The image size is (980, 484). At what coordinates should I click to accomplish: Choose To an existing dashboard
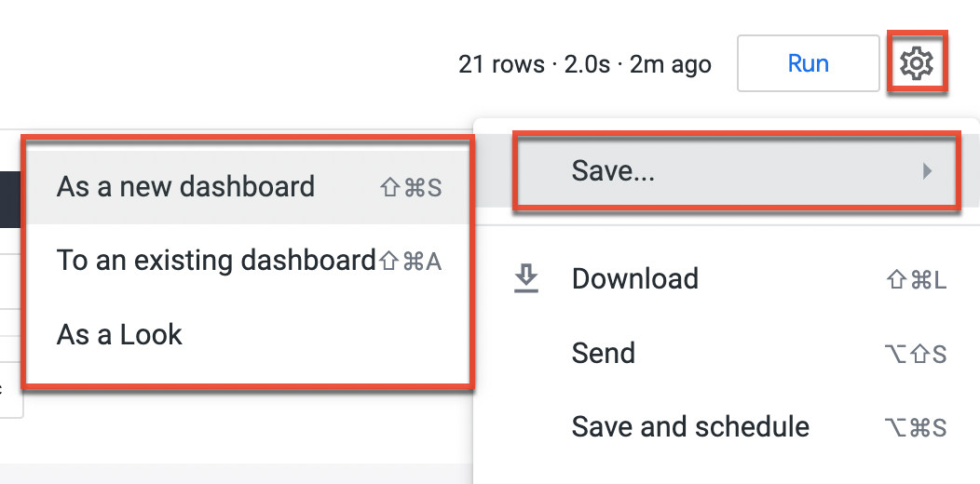tap(216, 260)
